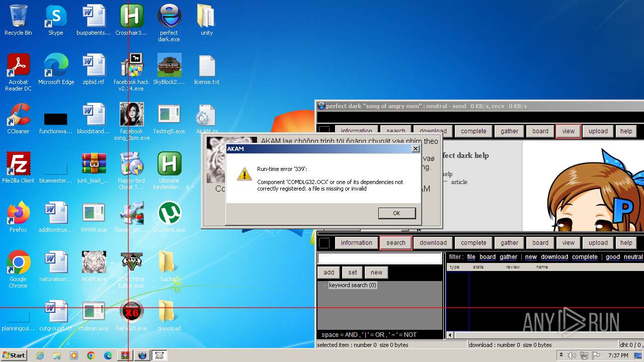Select the Ultimate KeyBinder icon
Screen dimensions: 644x362
point(169,171)
